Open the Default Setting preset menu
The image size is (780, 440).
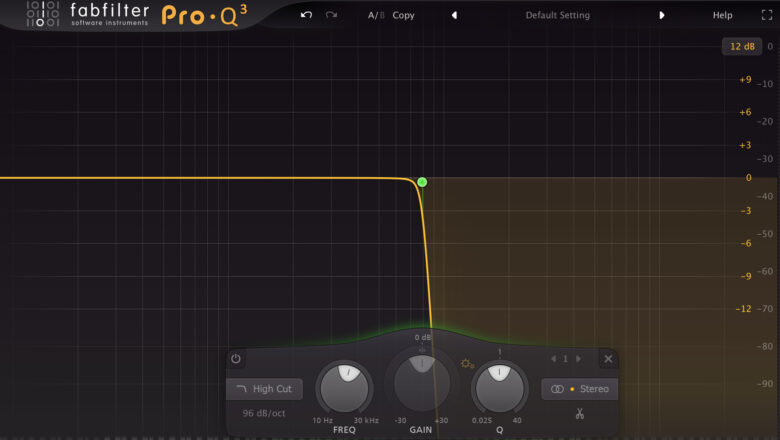(x=558, y=15)
